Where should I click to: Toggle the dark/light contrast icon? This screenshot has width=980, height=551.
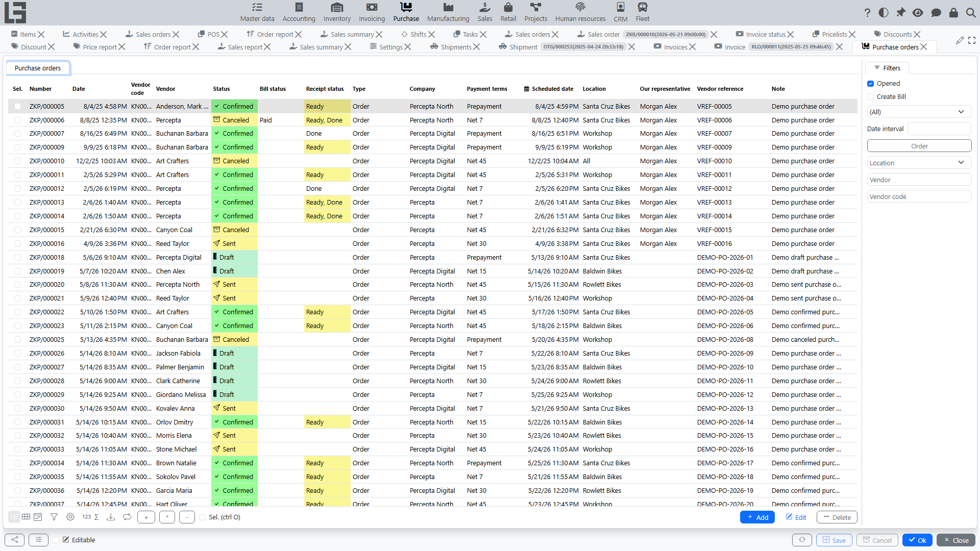point(884,13)
